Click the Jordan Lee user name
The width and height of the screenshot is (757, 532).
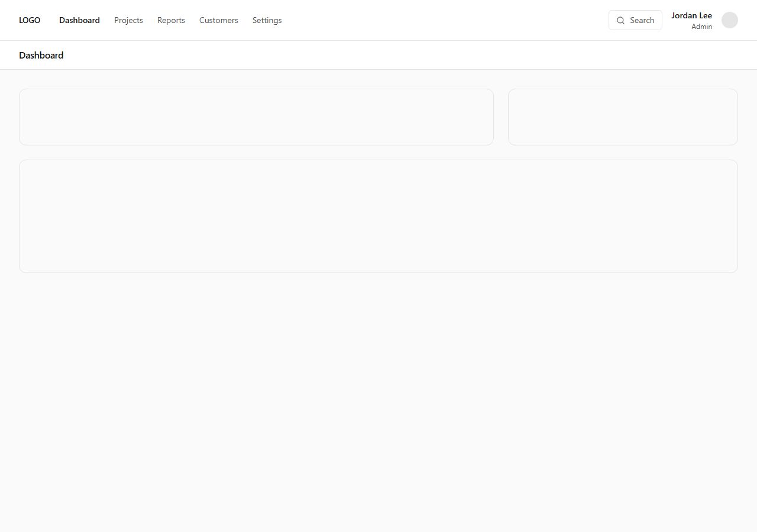[x=691, y=15]
